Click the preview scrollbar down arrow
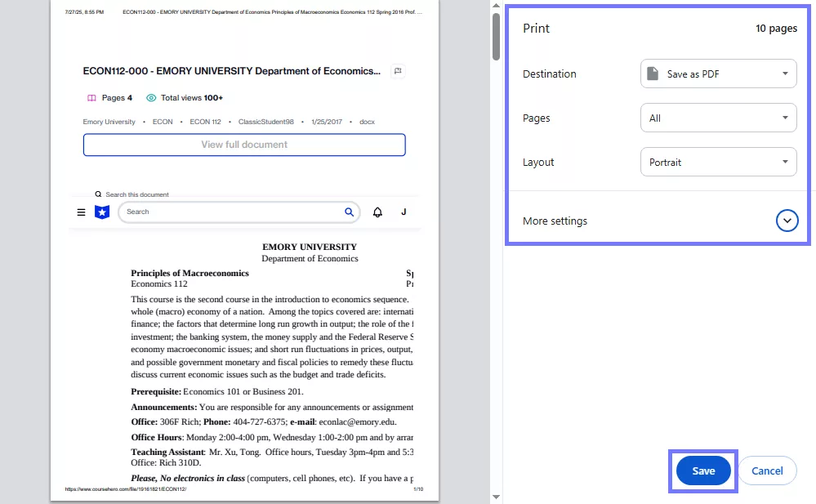 pos(496,497)
